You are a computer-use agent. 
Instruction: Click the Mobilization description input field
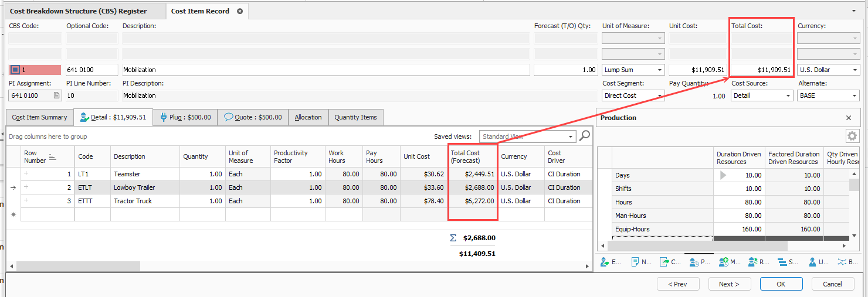pos(325,70)
